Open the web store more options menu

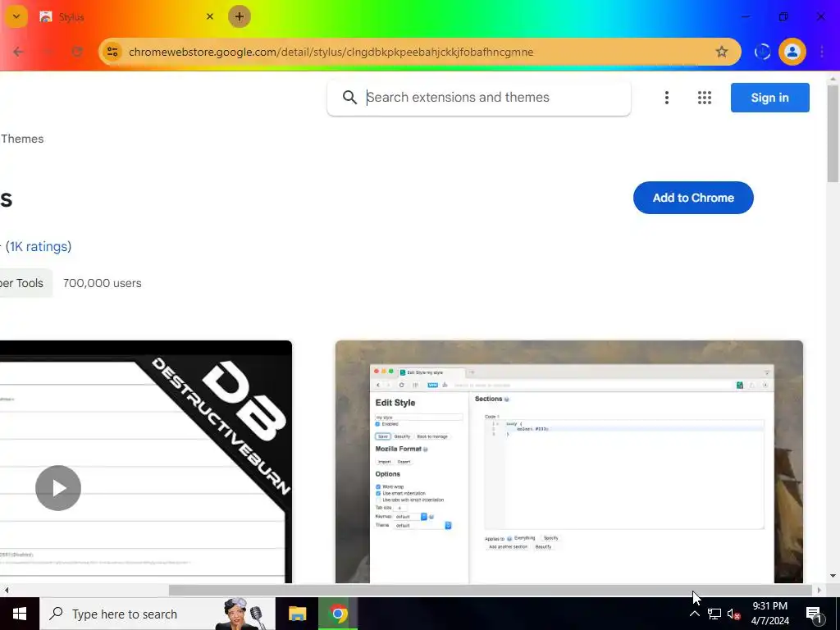[x=666, y=98]
